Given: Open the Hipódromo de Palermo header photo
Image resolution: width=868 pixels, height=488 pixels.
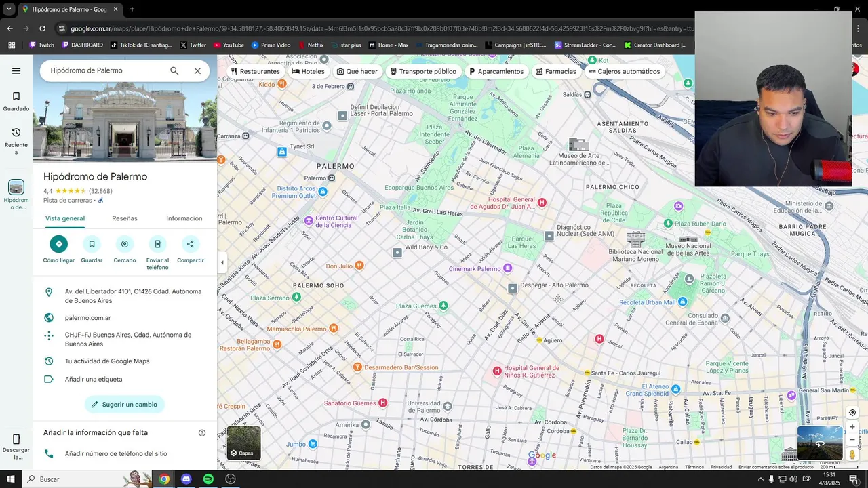Looking at the screenshot, I should click(125, 122).
